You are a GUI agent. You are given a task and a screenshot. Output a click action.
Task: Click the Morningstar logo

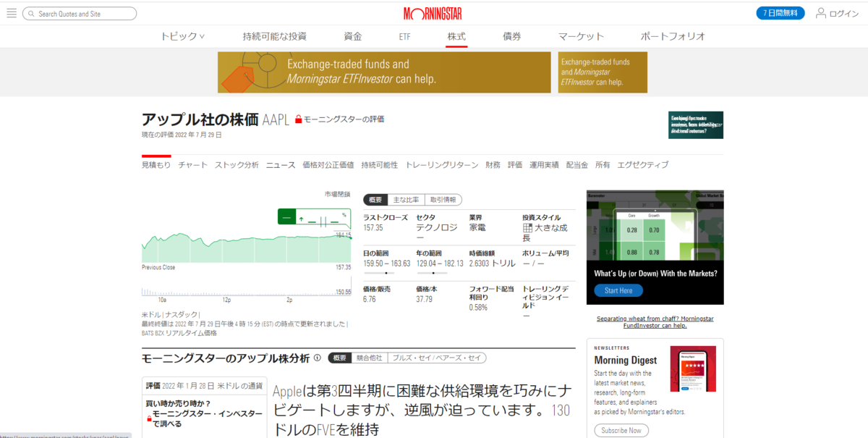click(x=433, y=13)
